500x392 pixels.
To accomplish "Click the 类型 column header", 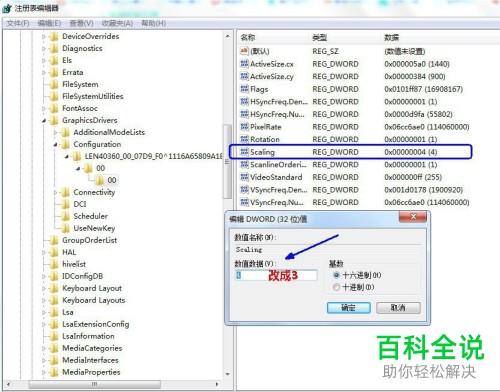I will pos(345,38).
